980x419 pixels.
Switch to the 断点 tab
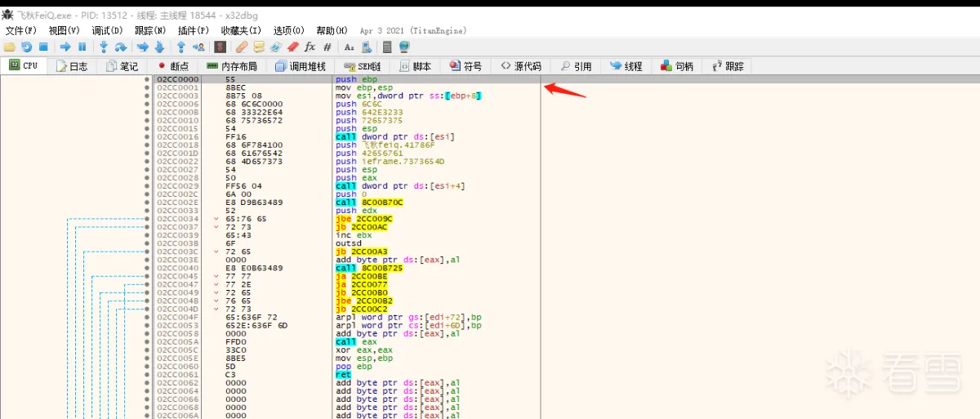click(173, 66)
